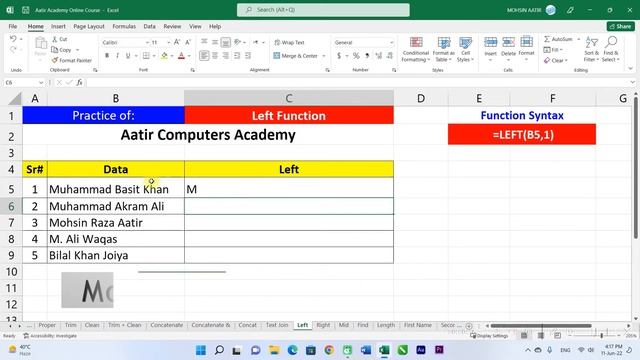
Task: Open the Clear options
Action: (556, 60)
